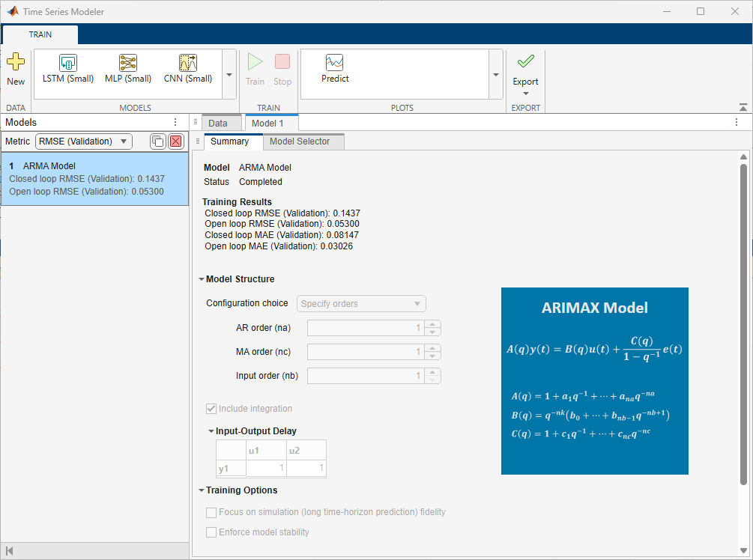Select the MLP (Small) model icon

click(x=128, y=64)
